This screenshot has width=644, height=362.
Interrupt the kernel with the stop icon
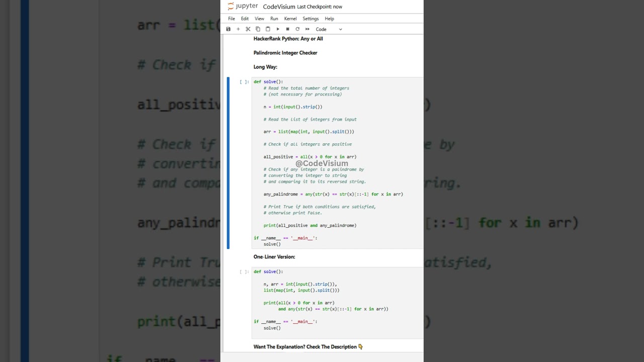click(287, 29)
